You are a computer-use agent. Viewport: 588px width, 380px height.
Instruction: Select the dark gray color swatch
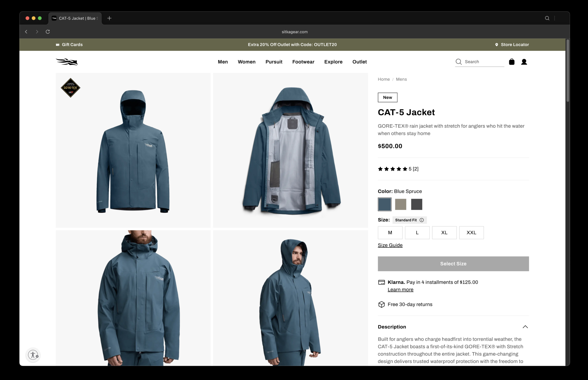coord(416,204)
